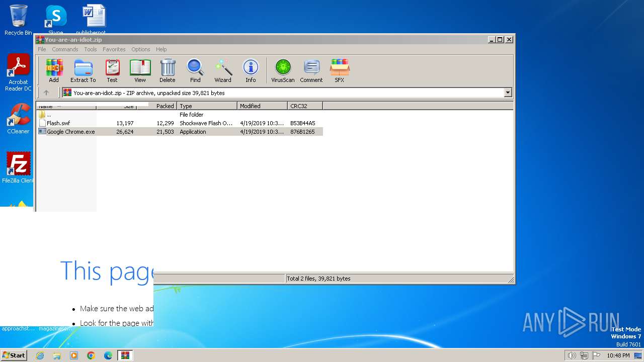
Task: Sort by CRC32 column header
Action: [305, 106]
